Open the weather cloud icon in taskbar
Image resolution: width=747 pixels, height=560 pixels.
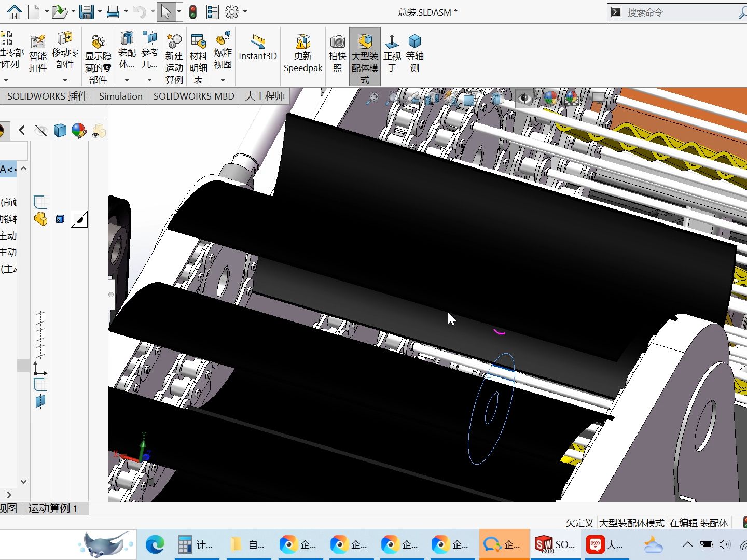click(x=653, y=545)
